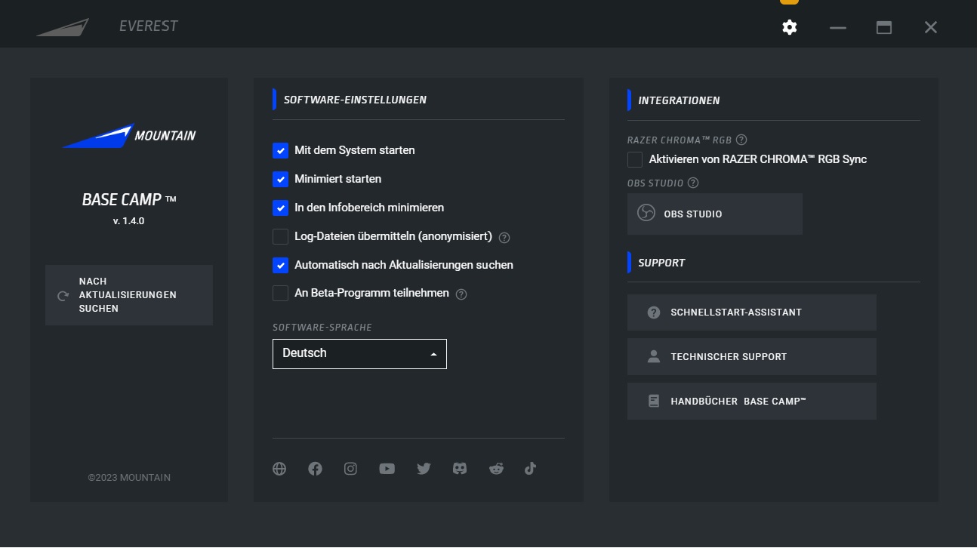
Task: Click the SOFTWARE-SPRACHE label
Action: click(322, 328)
